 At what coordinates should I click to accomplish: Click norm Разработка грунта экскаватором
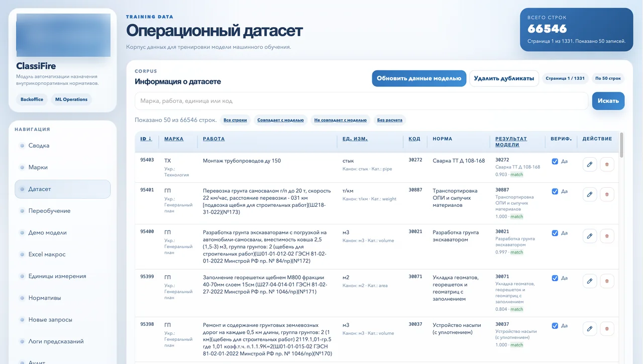[x=456, y=236]
